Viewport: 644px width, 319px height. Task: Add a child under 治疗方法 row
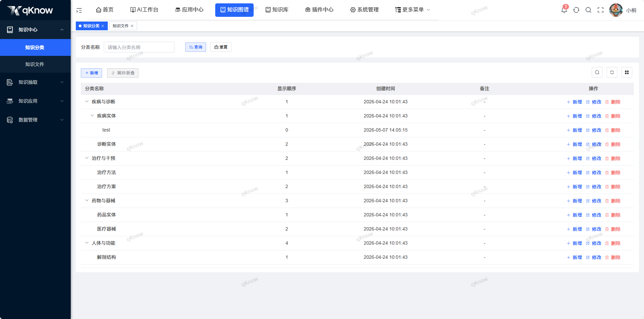574,173
